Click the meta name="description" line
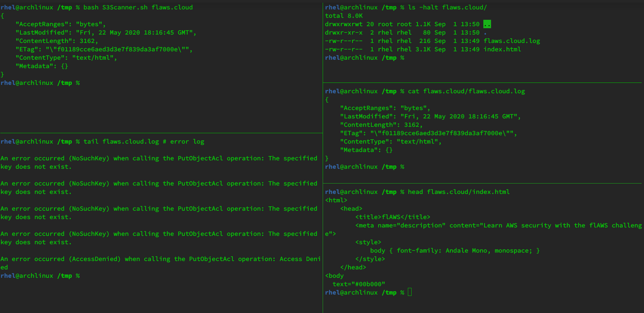Viewport: 644px width, 313px height. pos(483,229)
